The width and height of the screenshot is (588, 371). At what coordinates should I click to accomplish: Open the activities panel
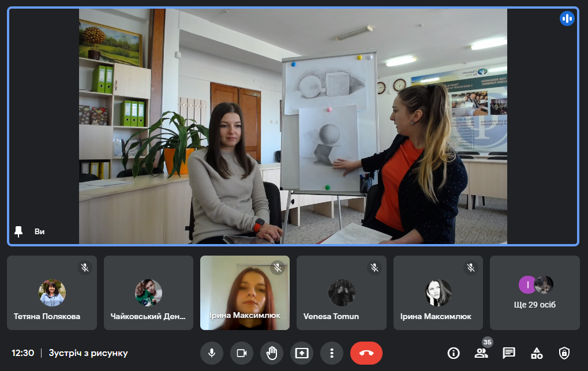(x=537, y=353)
